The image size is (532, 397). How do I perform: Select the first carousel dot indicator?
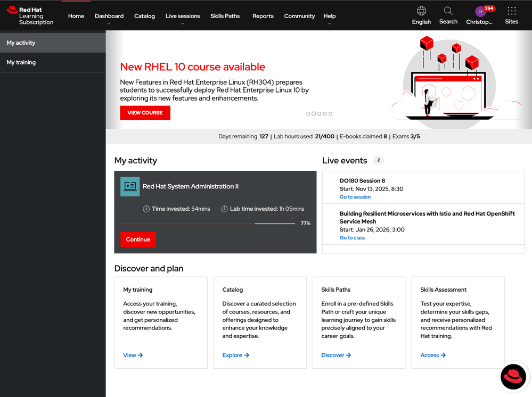tap(308, 114)
